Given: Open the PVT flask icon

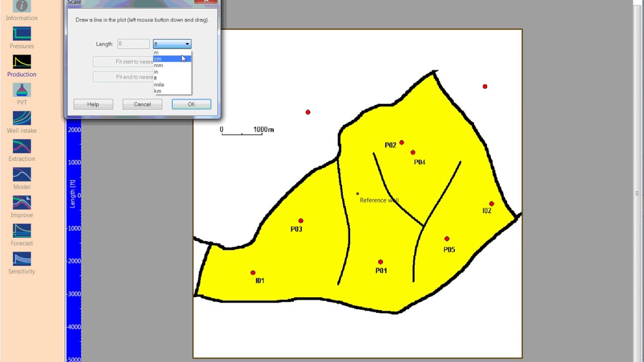Looking at the screenshot, I should pyautogui.click(x=22, y=90).
